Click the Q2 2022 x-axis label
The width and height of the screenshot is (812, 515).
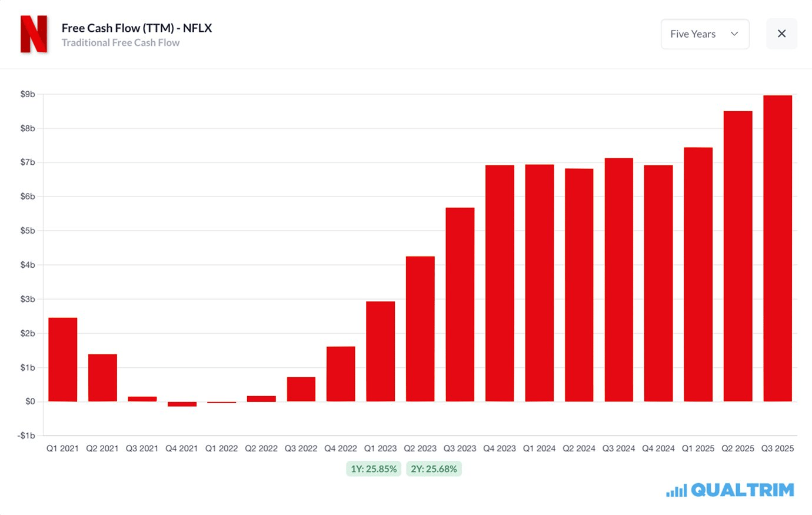tap(261, 448)
